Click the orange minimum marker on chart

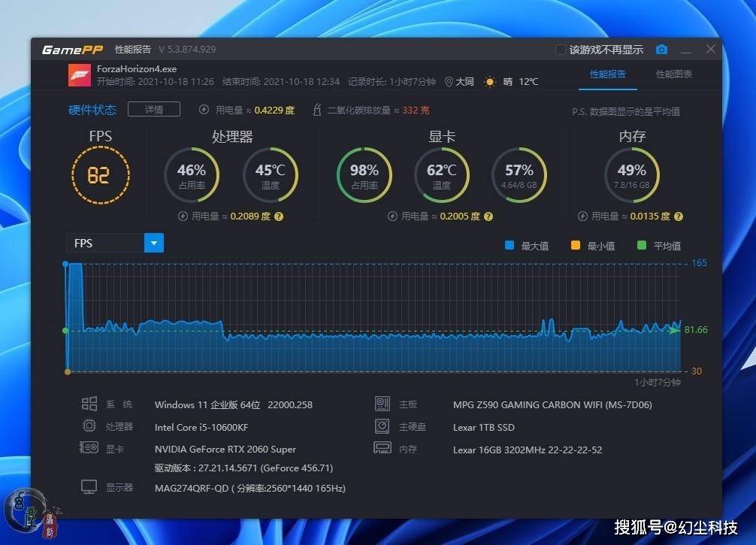tap(68, 372)
